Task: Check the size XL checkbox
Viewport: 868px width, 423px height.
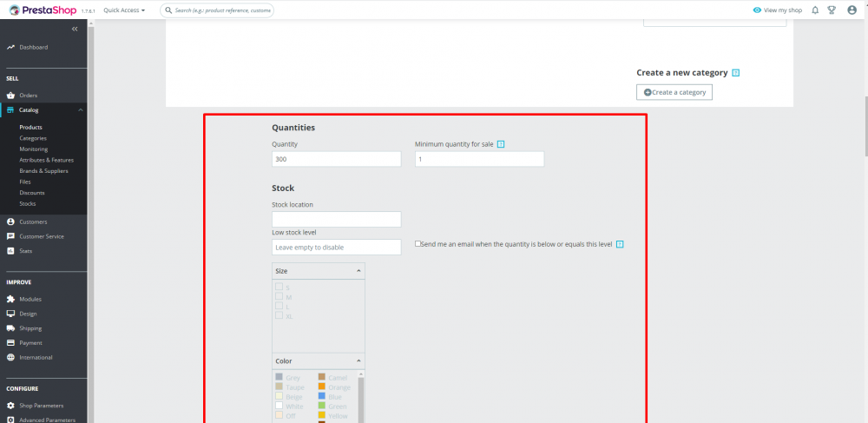Action: 279,315
